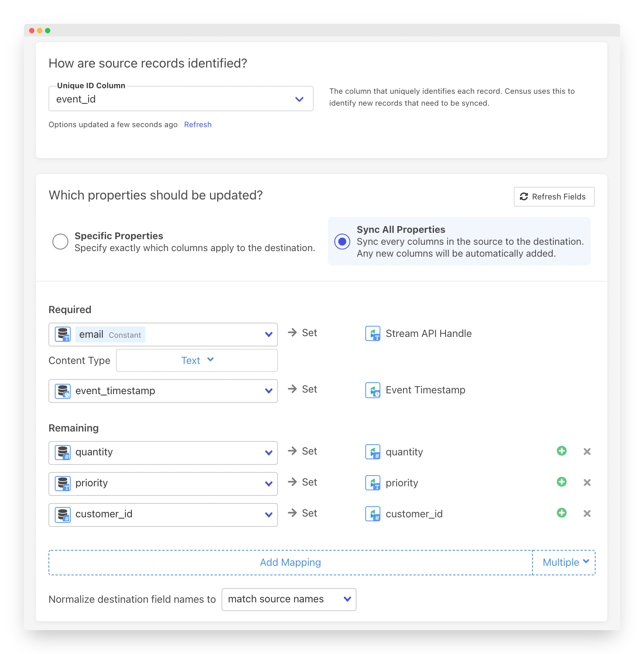Expand the Content Type Text dropdown

pos(197,360)
